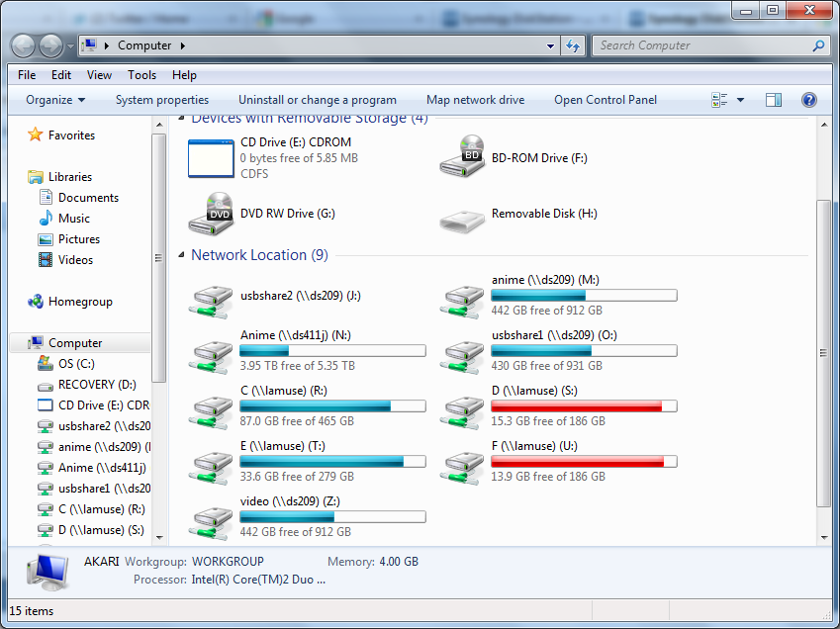840x629 pixels.
Task: Select Libraries in the navigation tree
Action: [x=70, y=177]
